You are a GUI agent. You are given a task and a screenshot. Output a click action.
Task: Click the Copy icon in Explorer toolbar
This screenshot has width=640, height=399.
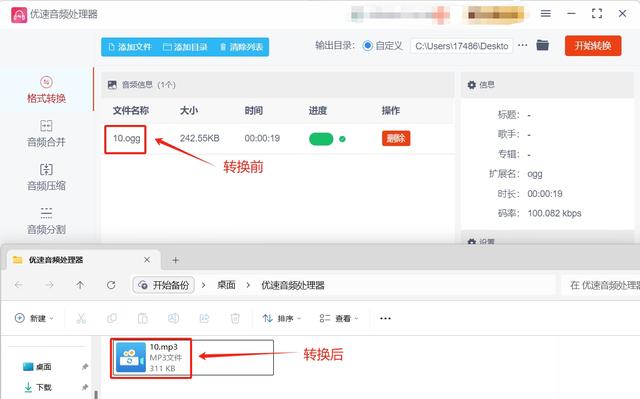pyautogui.click(x=112, y=318)
